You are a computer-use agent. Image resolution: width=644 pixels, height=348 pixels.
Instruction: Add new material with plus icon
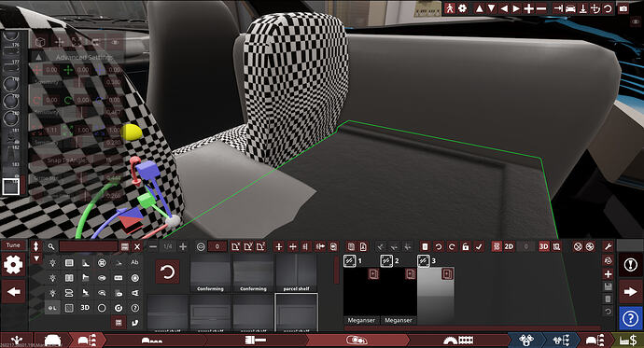(608, 273)
